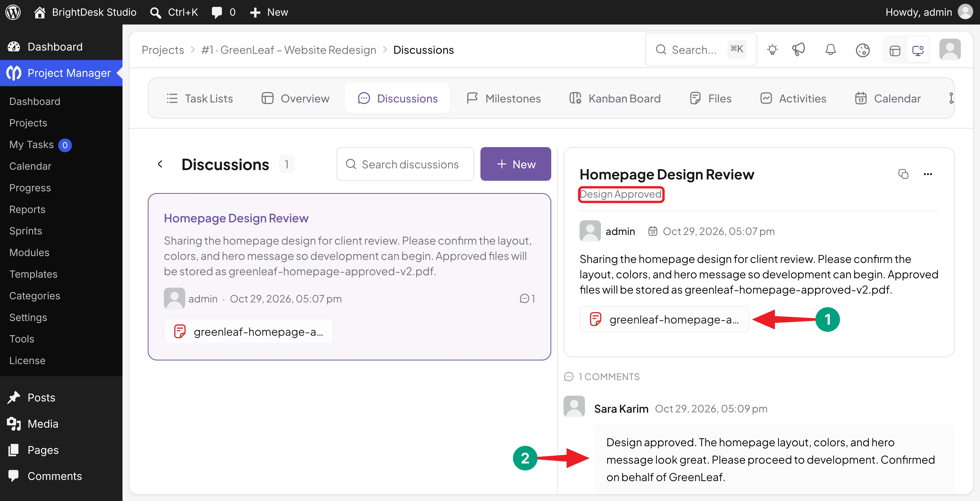Switch to the monitor view toggle
This screenshot has width=980, height=501.
point(918,50)
